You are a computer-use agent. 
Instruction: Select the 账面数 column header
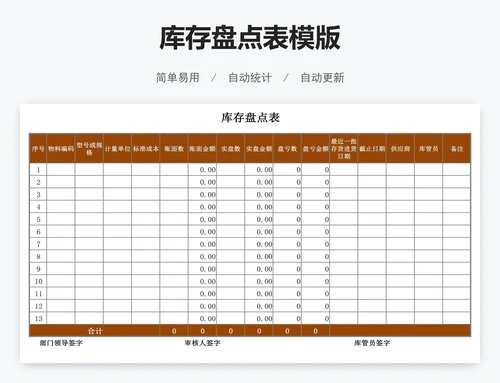(x=174, y=149)
